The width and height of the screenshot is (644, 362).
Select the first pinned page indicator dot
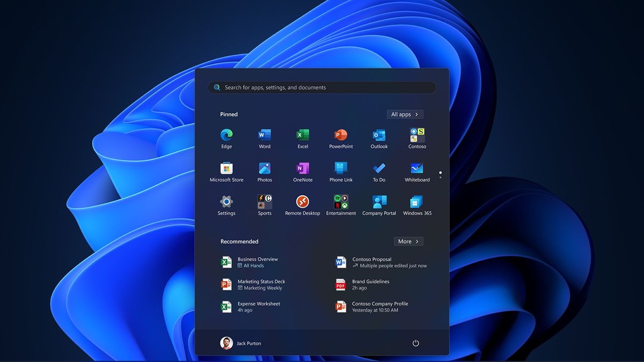(440, 172)
